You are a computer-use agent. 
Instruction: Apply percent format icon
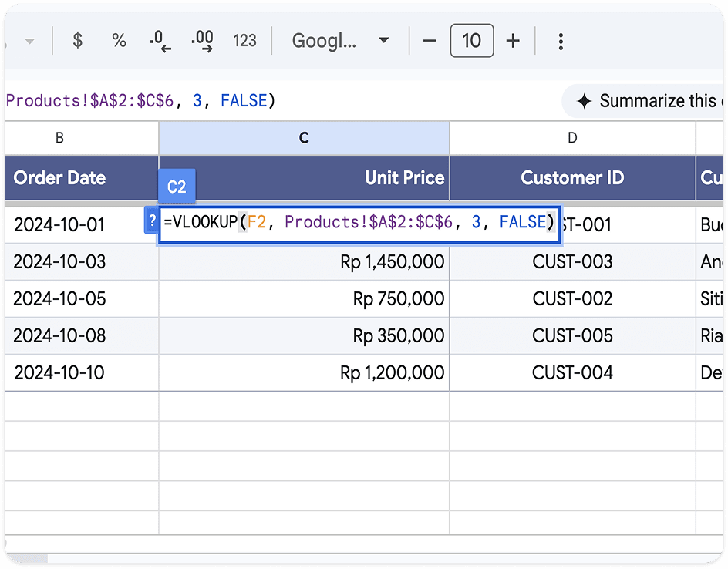(119, 41)
